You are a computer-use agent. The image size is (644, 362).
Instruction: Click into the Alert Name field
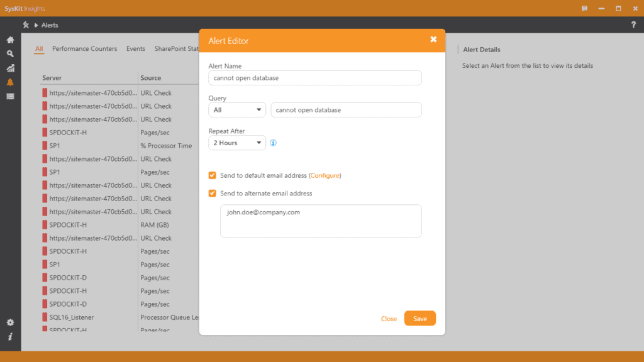click(314, 78)
